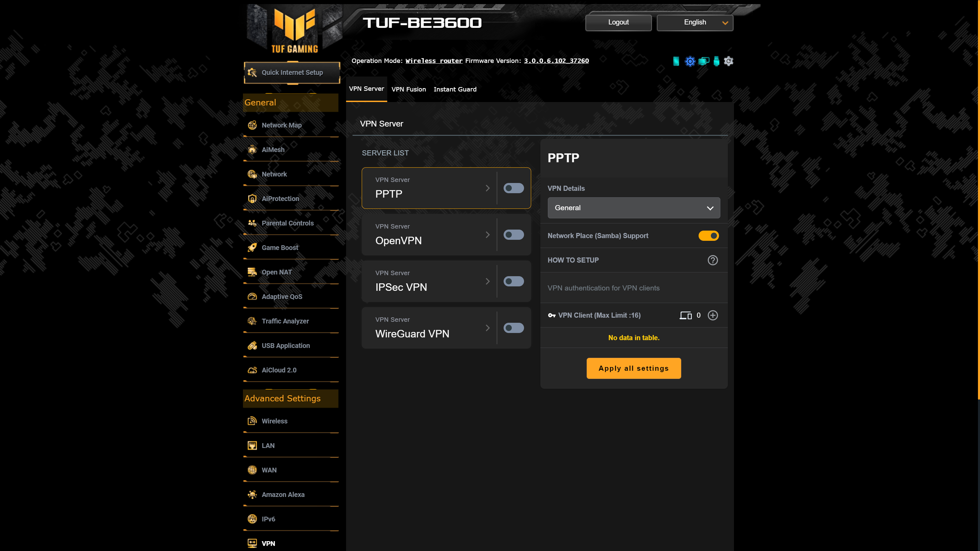Click the Logout button

pos(618,22)
